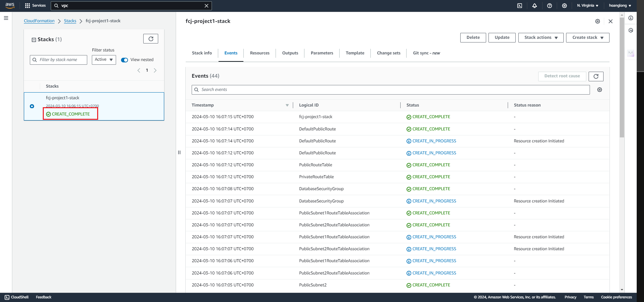Viewport: 644px width, 302px height.
Task: Open the Active filter status dropdown
Action: (x=104, y=60)
